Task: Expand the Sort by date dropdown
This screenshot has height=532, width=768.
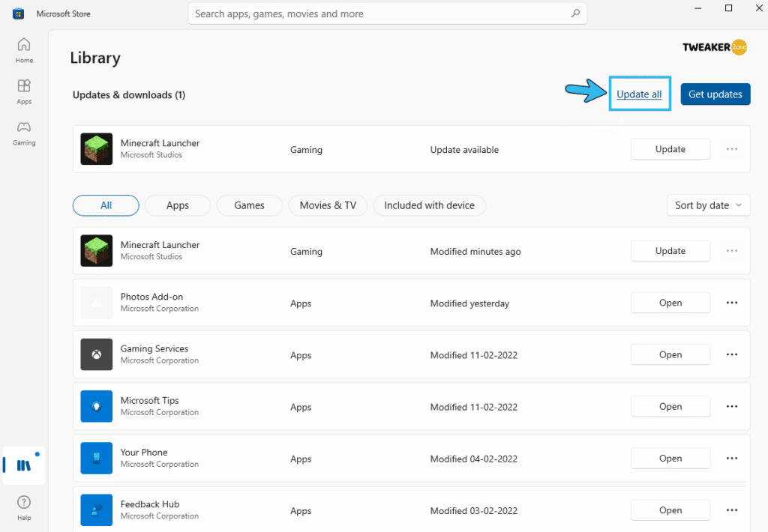Action: click(x=709, y=205)
